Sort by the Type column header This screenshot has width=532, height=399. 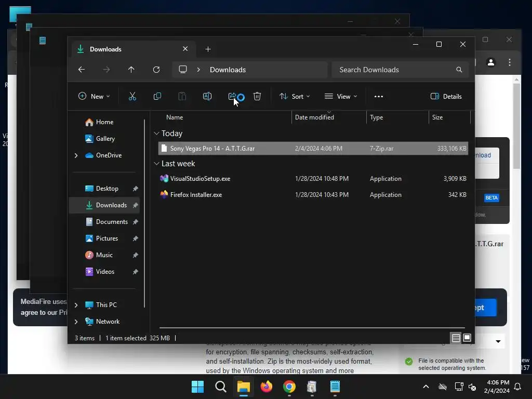[376, 117]
